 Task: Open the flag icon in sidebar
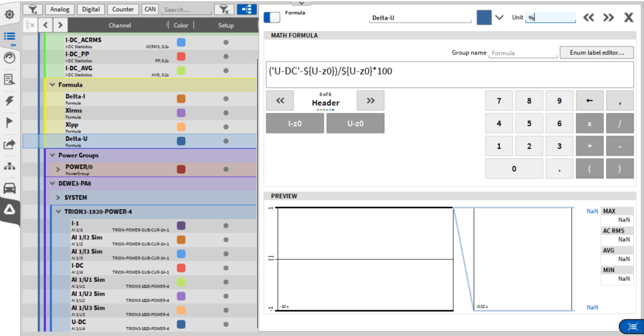click(9, 122)
